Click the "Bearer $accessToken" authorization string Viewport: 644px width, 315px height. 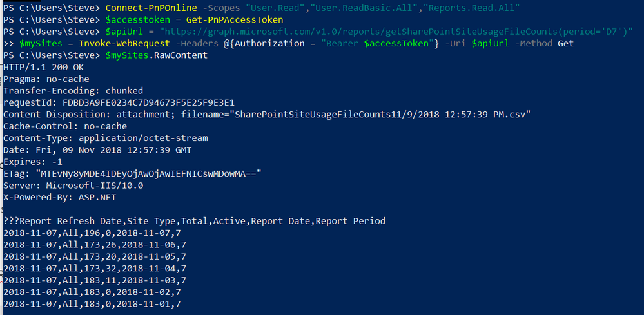[x=380, y=43]
